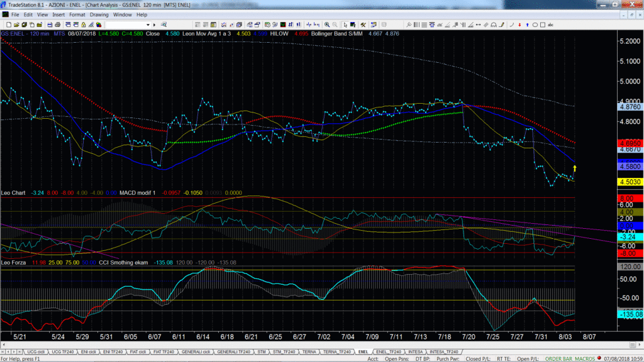Image resolution: width=644 pixels, height=362 pixels.
Task: Switch to the UCG cicli workspace tab
Action: pos(36,352)
